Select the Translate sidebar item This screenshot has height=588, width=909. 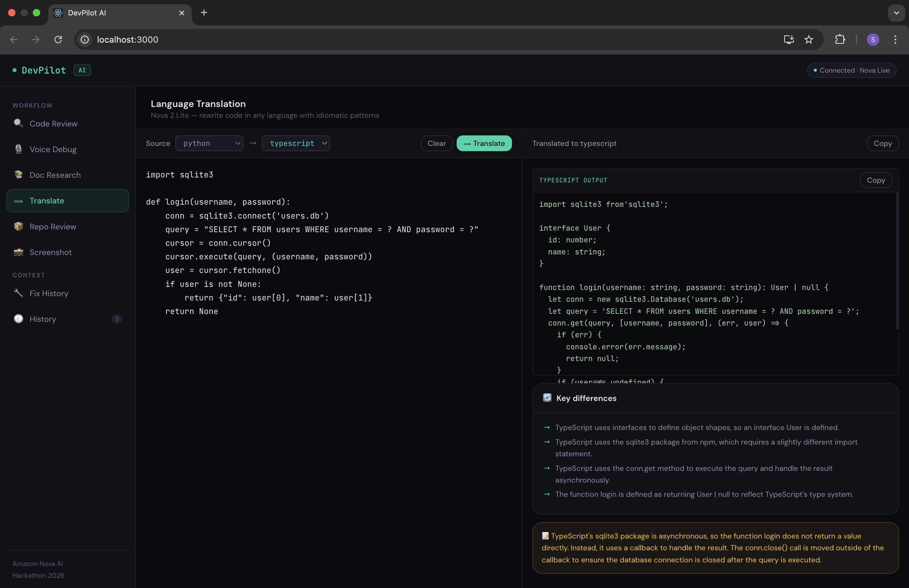(x=68, y=201)
